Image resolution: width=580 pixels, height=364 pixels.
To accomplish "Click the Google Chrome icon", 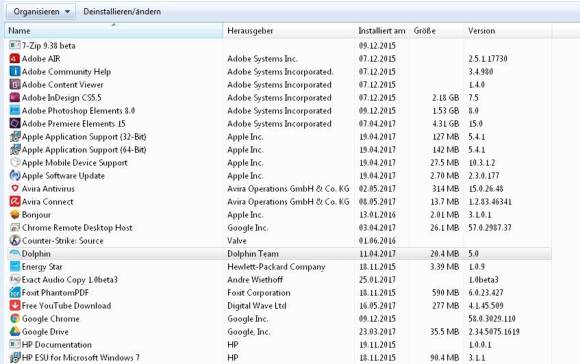I will [x=15, y=318].
